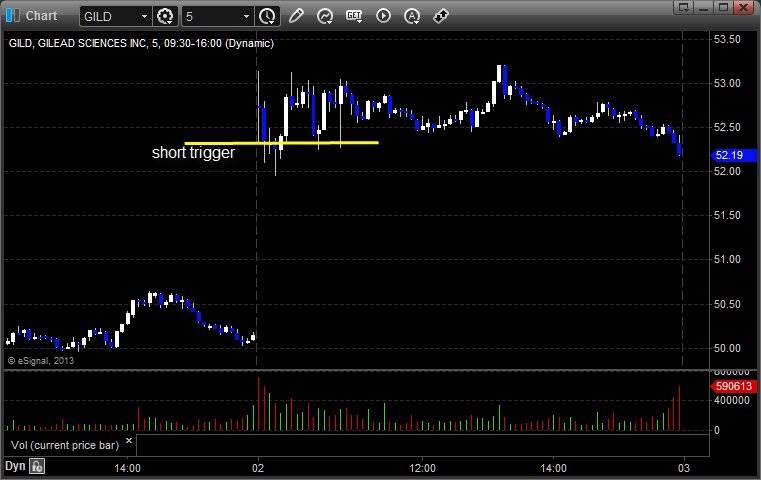Close the Vol study pane with x
Viewport: 761px width, 480px height.
pyautogui.click(x=129, y=441)
